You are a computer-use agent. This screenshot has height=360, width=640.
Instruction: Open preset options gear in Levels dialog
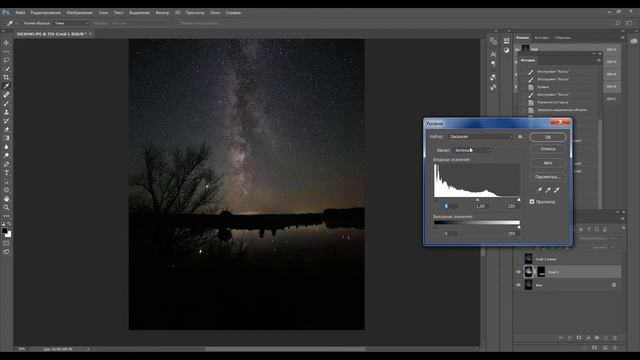(x=520, y=137)
